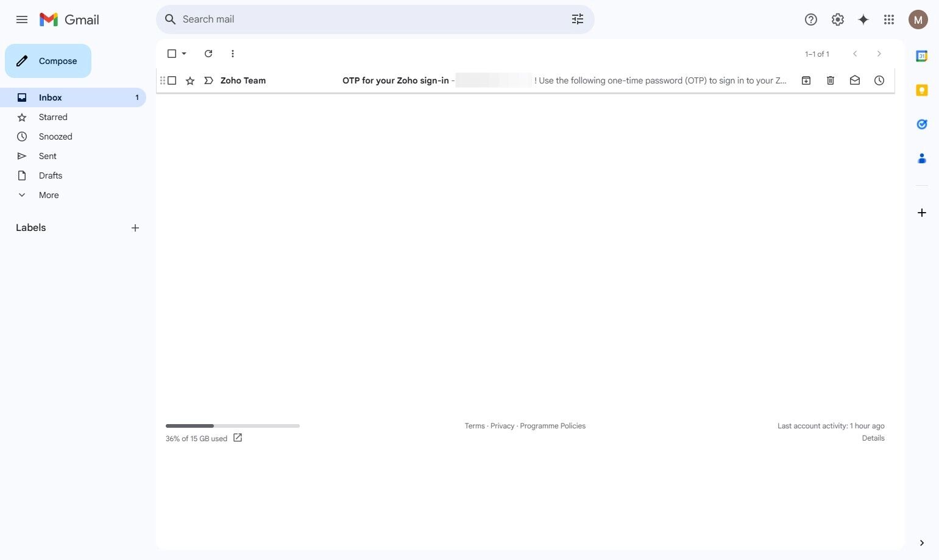
Task: Open Contacts side panel
Action: [922, 158]
